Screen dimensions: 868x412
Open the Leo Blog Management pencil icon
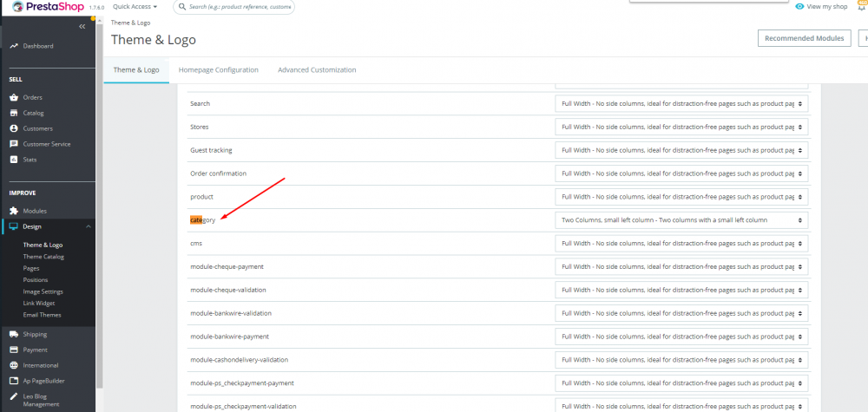pos(14,396)
